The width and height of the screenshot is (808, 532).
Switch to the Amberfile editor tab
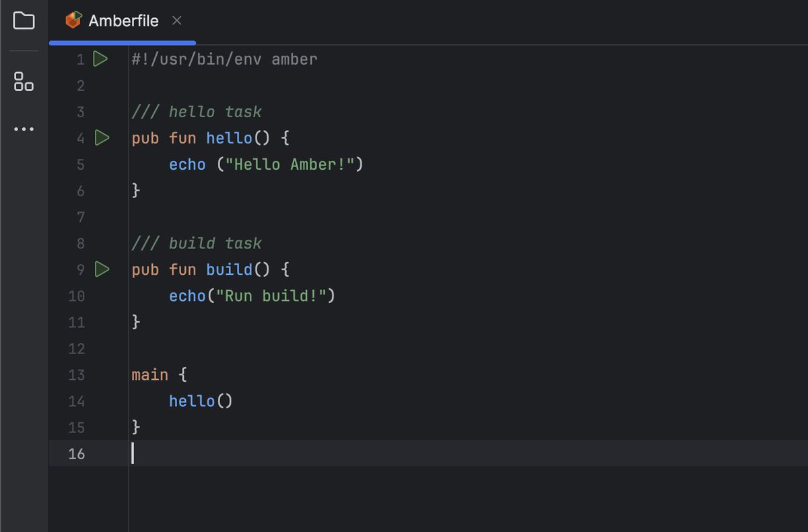123,21
